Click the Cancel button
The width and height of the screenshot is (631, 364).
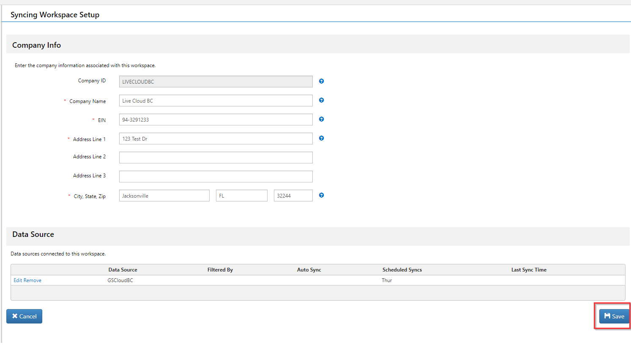click(x=24, y=316)
